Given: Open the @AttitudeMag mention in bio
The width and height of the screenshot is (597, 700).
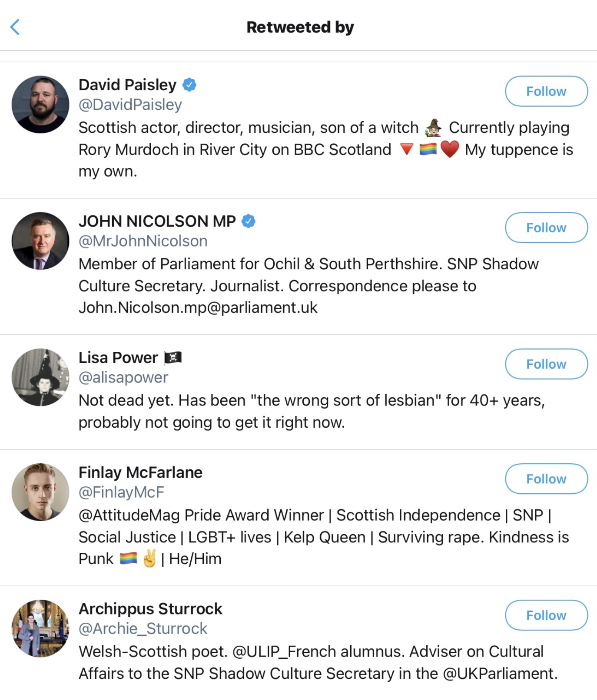Looking at the screenshot, I should [129, 515].
